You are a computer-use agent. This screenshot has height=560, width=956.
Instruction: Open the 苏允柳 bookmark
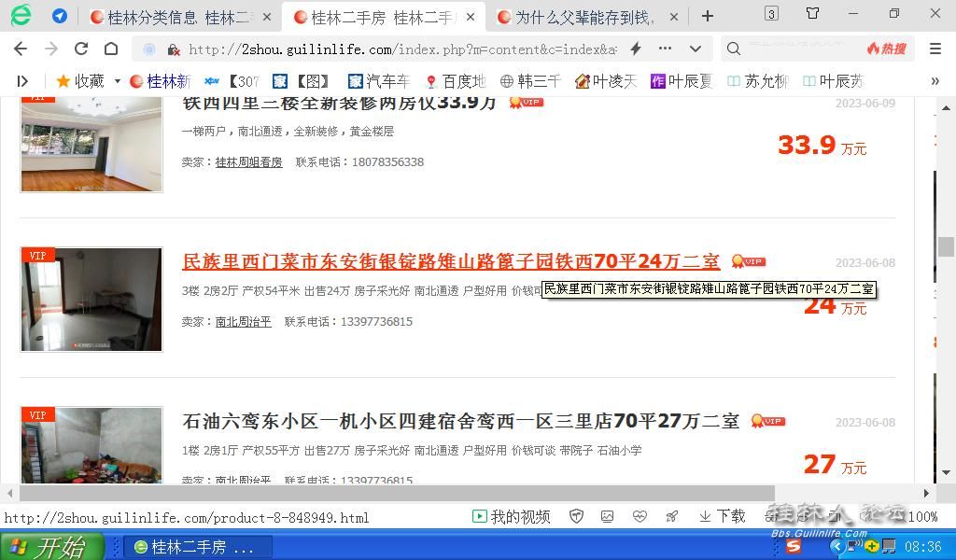point(758,81)
